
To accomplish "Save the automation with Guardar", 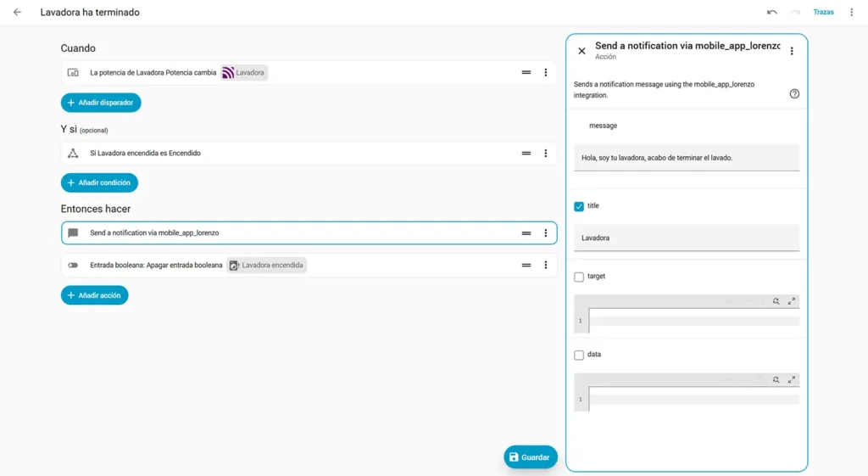I will pos(531,457).
